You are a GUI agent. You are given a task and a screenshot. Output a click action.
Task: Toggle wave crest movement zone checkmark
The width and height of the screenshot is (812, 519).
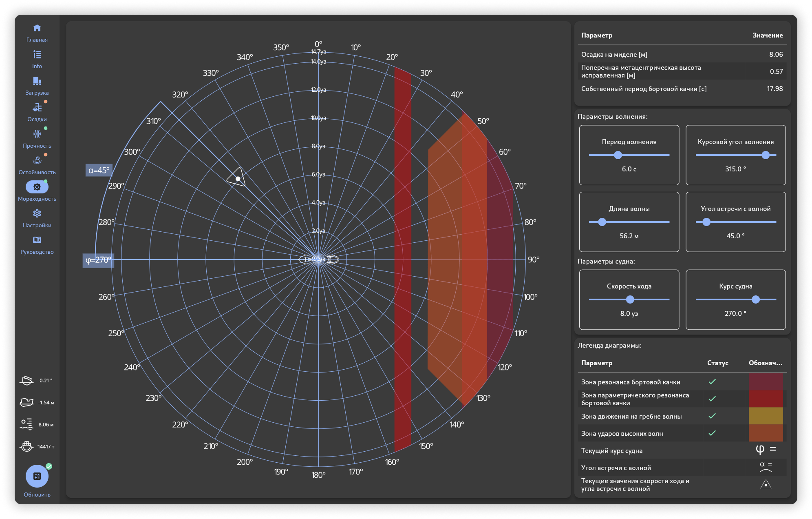712,416
